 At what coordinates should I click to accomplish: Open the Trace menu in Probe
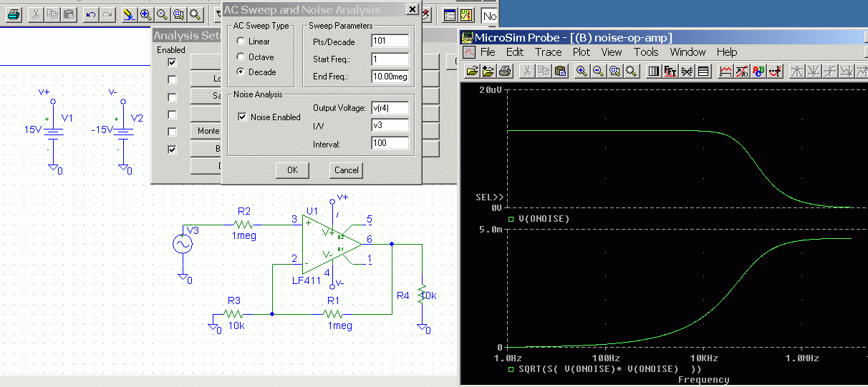(x=548, y=52)
